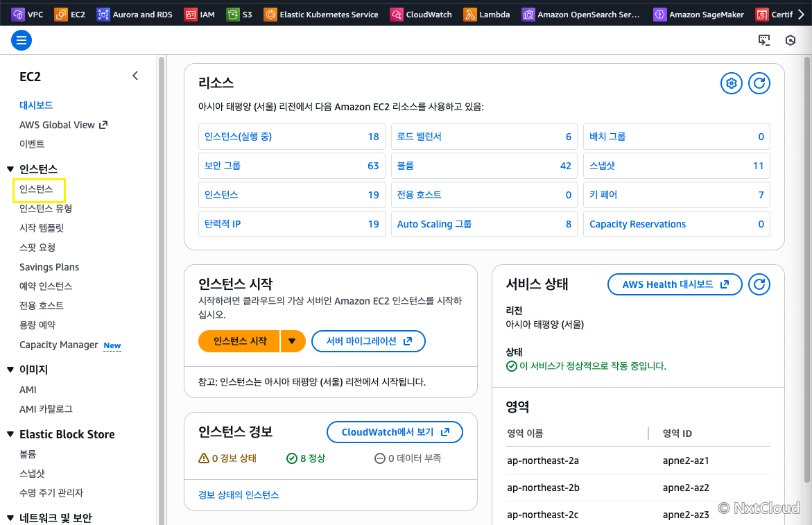The width and height of the screenshot is (812, 525).
Task: Go to 대시보드 in the sidebar
Action: (36, 105)
